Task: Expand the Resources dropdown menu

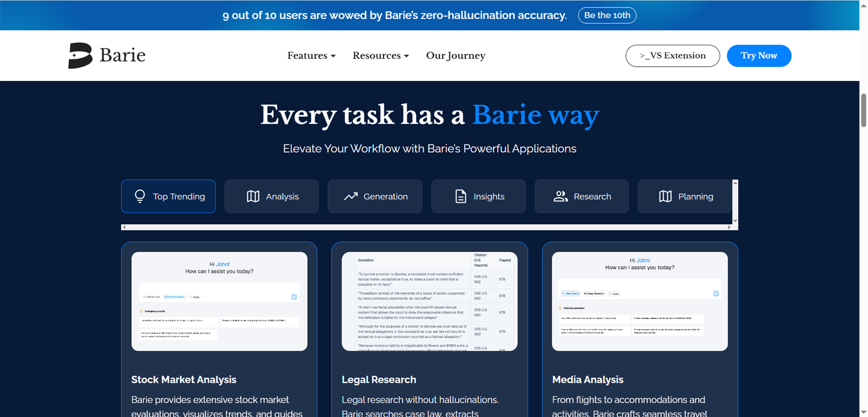Action: pyautogui.click(x=381, y=56)
